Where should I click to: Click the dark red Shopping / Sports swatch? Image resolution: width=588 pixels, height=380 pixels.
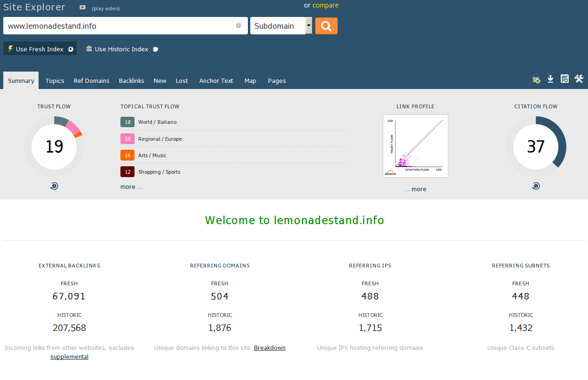[127, 172]
